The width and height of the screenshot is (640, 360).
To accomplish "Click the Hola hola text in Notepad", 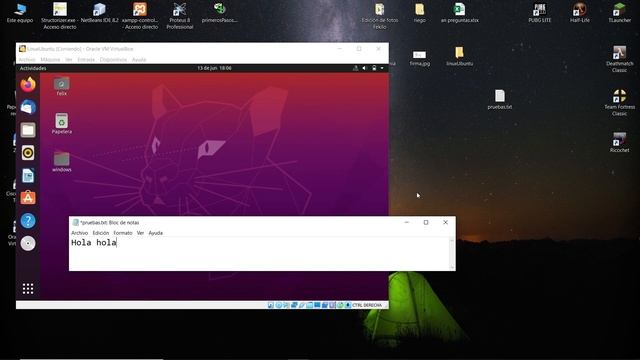I will pos(94,243).
